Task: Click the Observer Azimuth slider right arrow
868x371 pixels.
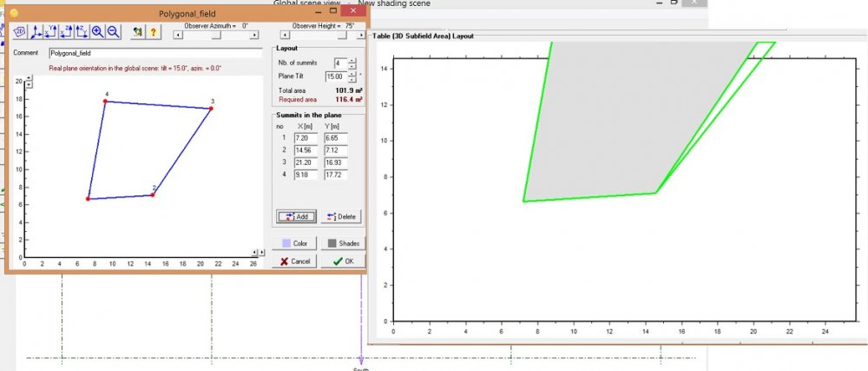Action: tap(254, 36)
